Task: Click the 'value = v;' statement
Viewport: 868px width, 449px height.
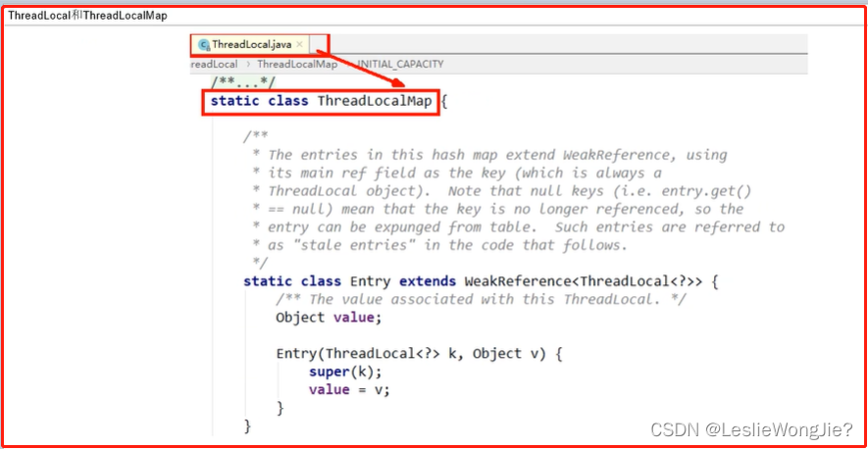Action: pos(350,390)
